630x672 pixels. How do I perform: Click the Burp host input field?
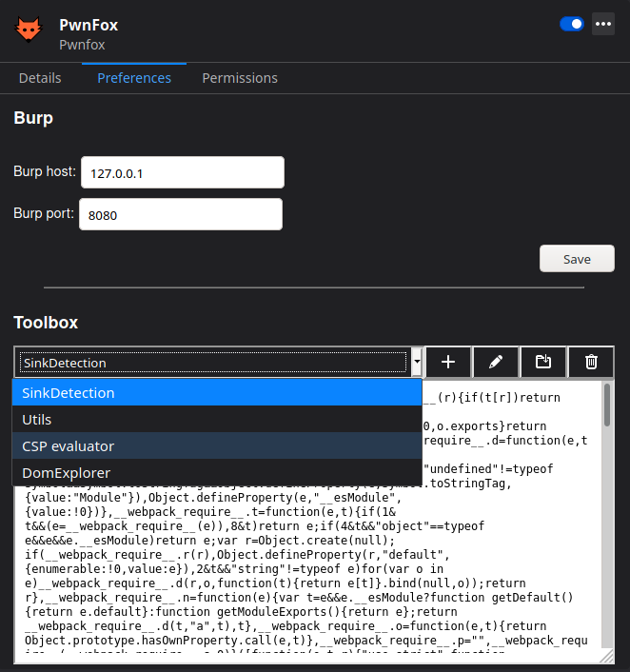[x=183, y=172]
